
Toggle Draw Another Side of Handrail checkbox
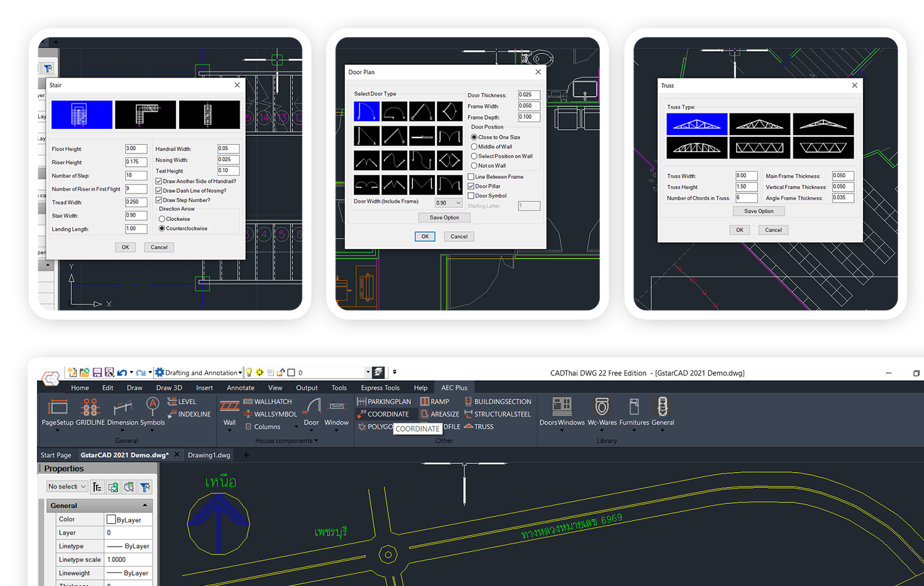pos(158,181)
